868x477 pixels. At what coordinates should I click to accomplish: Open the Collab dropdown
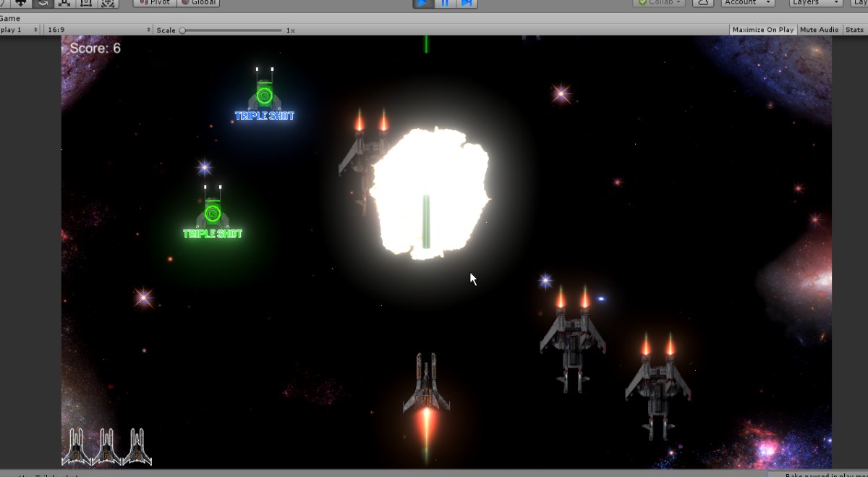coord(660,3)
